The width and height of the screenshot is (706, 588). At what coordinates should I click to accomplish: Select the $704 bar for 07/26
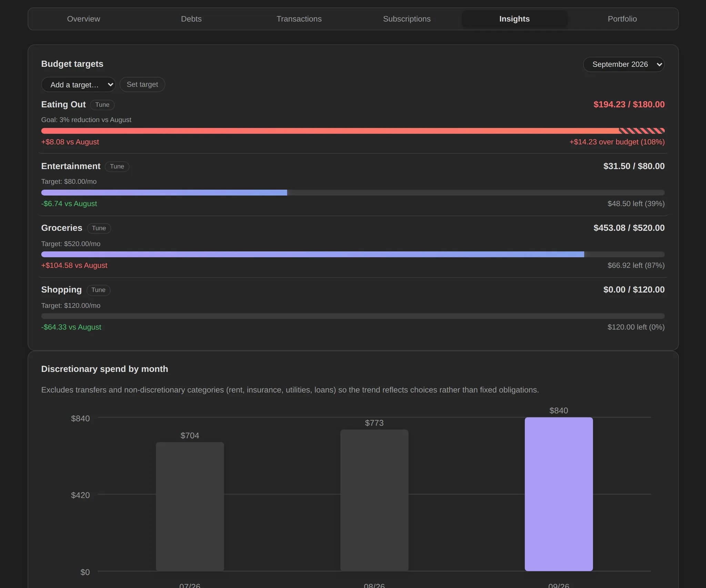[x=190, y=506]
